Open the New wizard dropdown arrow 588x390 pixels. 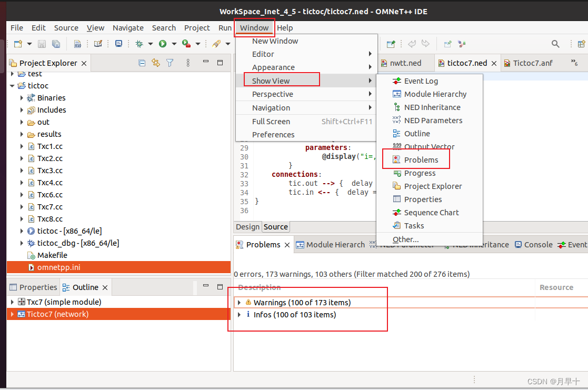[x=29, y=44]
